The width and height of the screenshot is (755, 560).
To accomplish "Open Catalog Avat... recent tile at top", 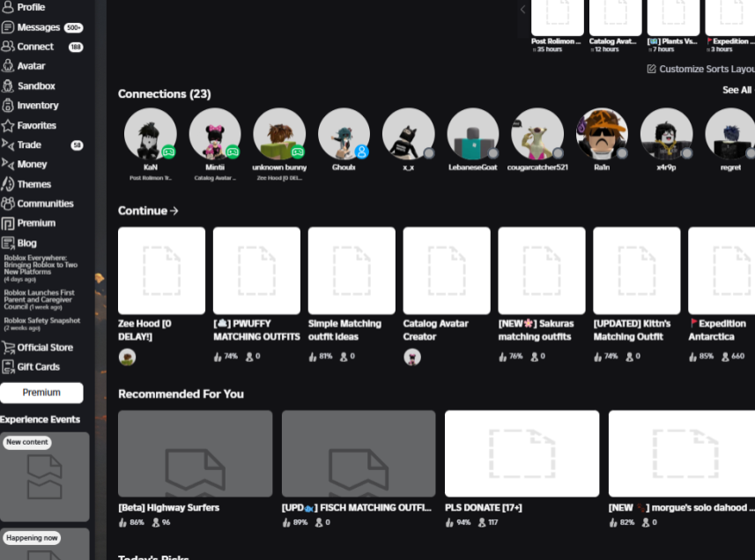I will pos(615,18).
